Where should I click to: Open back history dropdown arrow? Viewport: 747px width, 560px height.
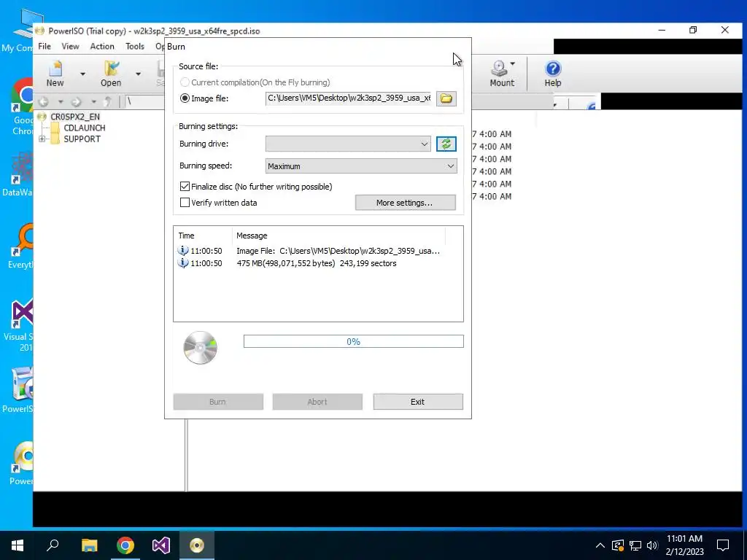tap(61, 102)
